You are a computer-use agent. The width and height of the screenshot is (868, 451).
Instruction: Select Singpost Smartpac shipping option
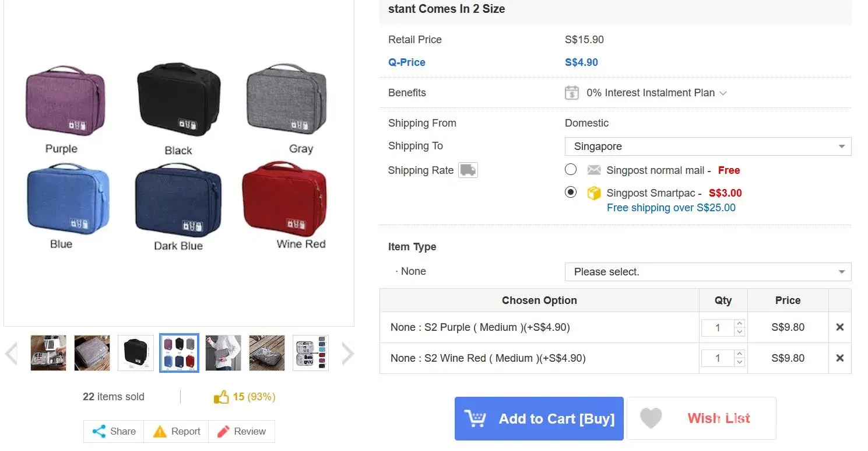(x=571, y=192)
